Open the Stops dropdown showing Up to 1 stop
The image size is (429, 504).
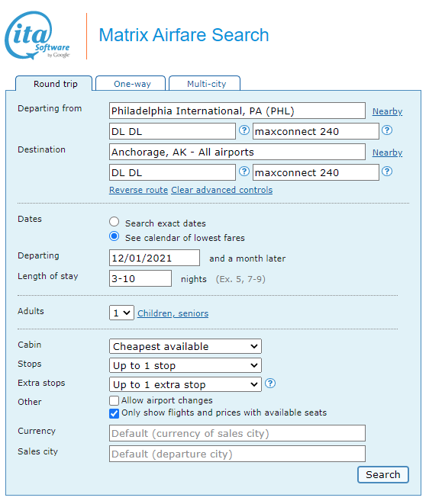click(185, 365)
